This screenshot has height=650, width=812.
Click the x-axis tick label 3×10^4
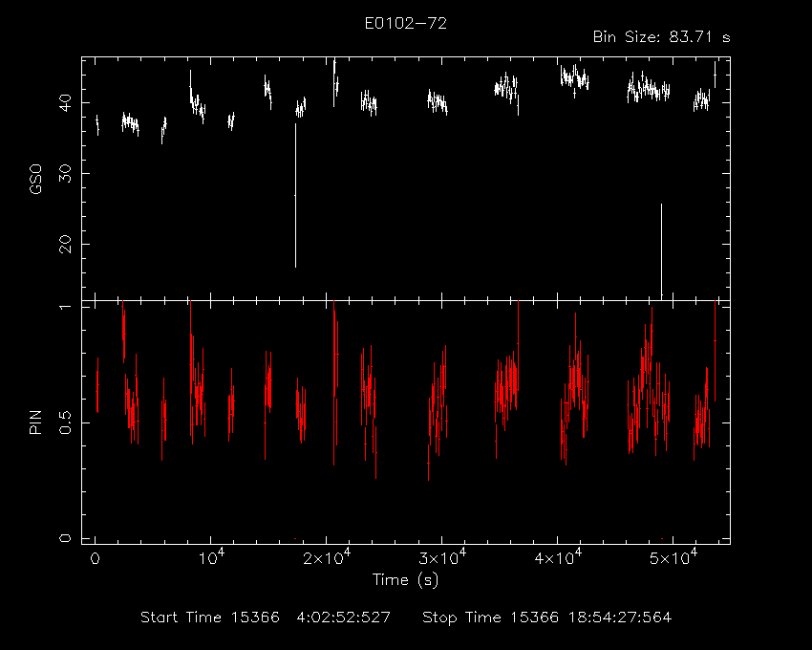(442, 557)
